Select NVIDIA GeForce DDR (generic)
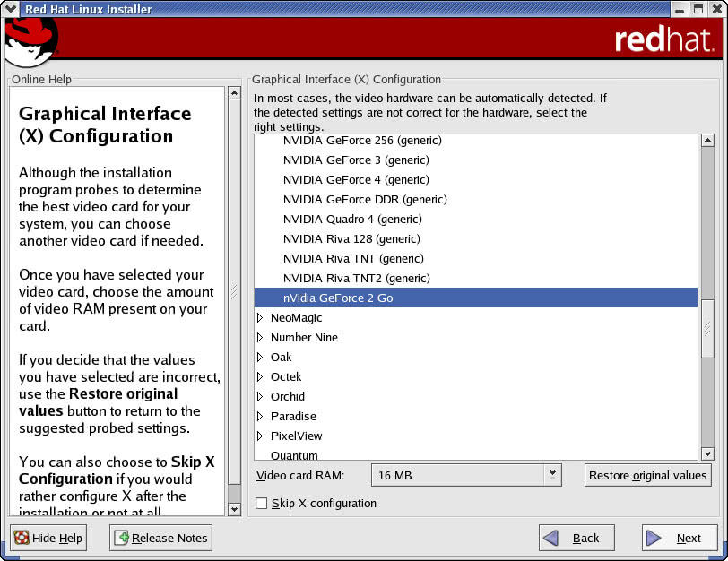Viewport: 728px width, 561px height. (476, 200)
